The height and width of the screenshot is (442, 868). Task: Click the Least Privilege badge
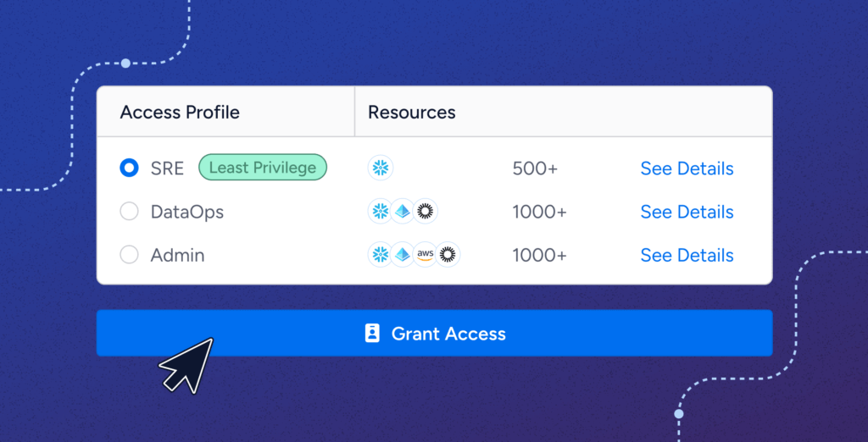[x=262, y=168]
